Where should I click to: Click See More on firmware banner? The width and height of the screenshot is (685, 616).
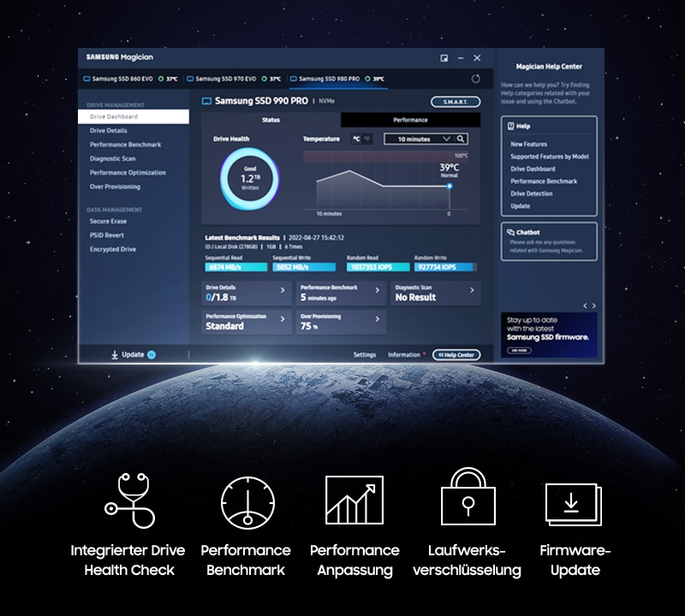pyautogui.click(x=519, y=350)
